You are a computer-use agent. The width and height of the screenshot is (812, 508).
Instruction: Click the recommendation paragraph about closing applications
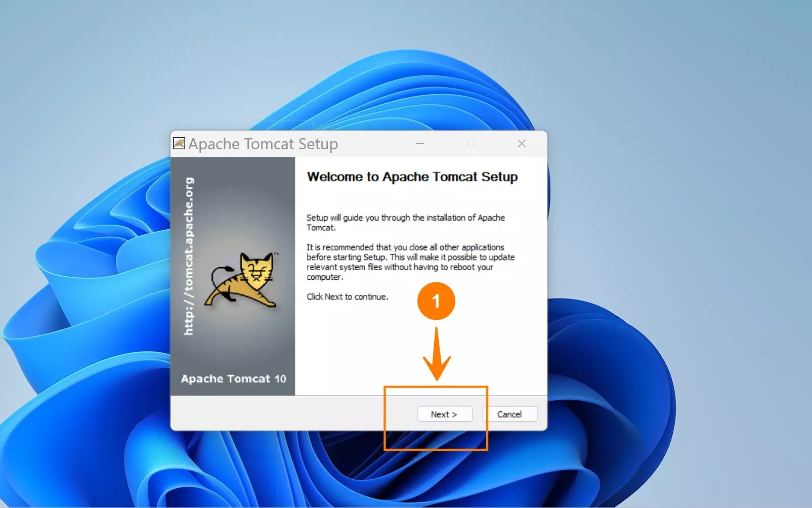tap(410, 262)
